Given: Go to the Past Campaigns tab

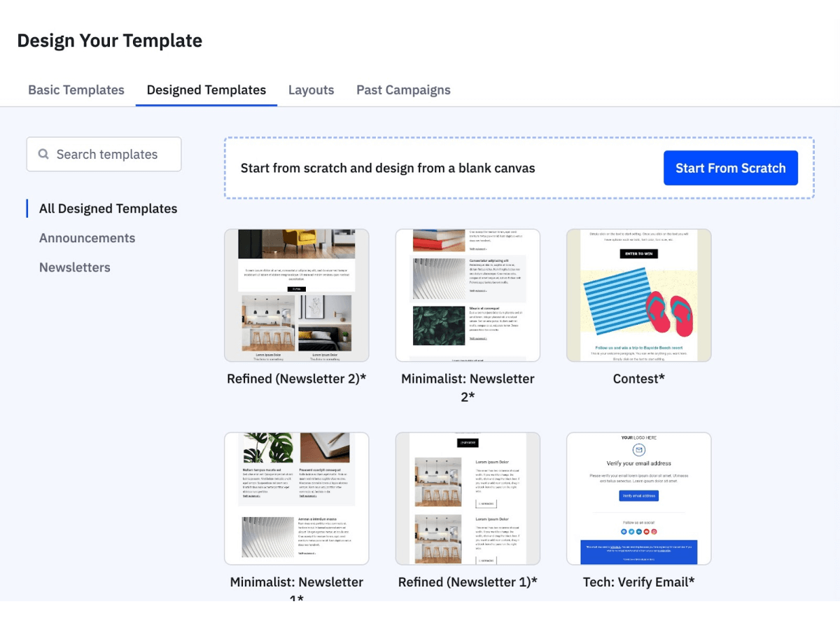Looking at the screenshot, I should (x=403, y=90).
